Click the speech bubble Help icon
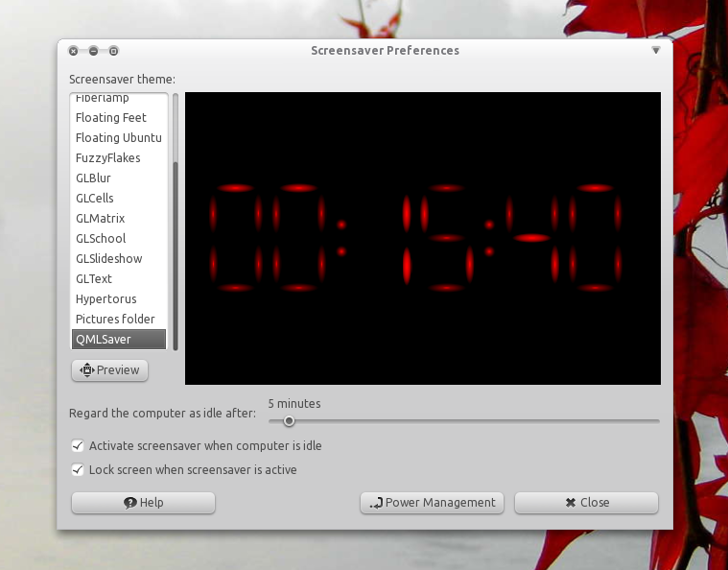This screenshot has width=728, height=570. pyautogui.click(x=130, y=503)
